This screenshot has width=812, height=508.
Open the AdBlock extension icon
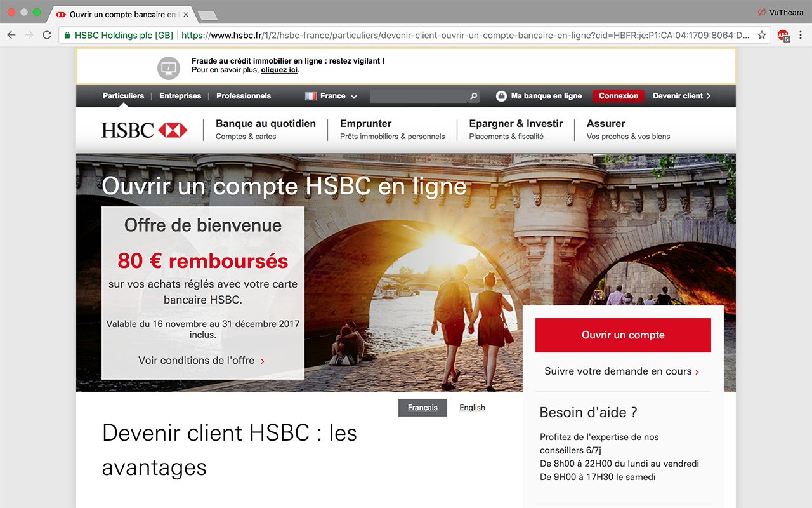click(x=783, y=36)
